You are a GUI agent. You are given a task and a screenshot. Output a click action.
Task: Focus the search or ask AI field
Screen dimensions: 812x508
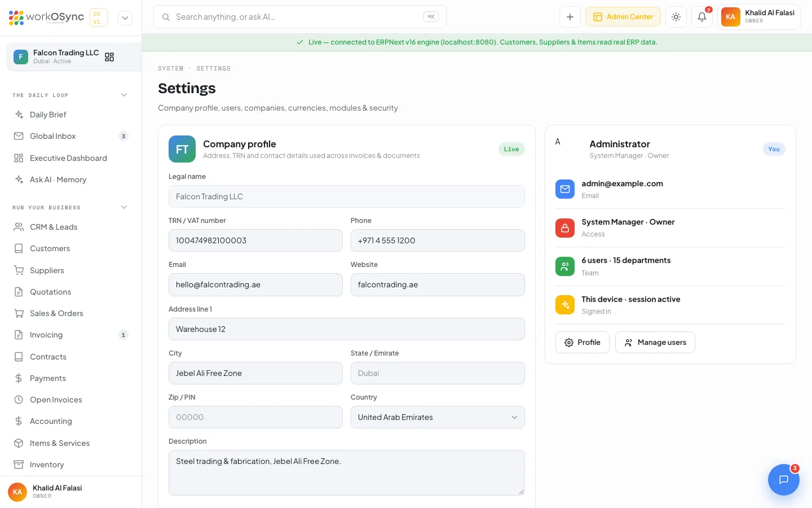pos(300,17)
